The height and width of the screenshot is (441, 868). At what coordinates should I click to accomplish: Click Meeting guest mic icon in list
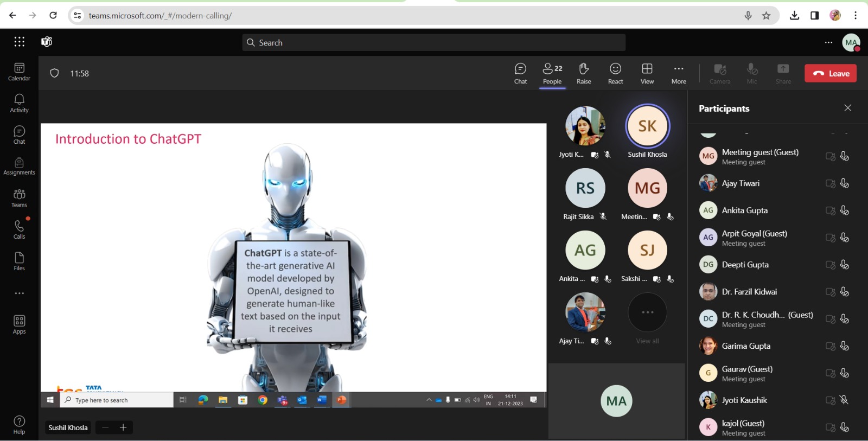(844, 156)
